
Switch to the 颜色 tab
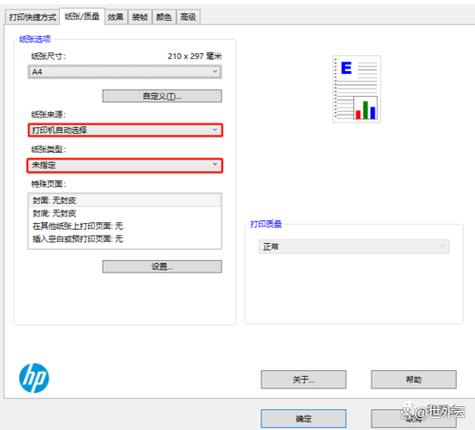(x=164, y=17)
